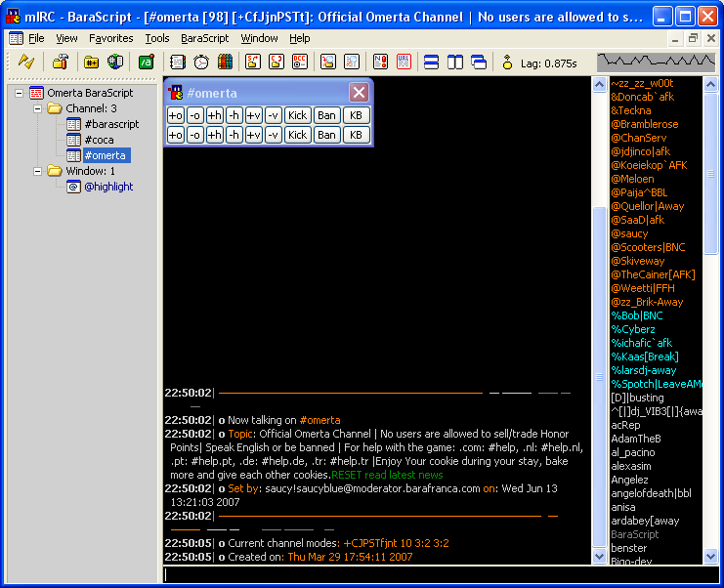Screen dimensions: 724x588
Task: Click the Connect lightning bolt toolbar icon
Action: click(25, 62)
